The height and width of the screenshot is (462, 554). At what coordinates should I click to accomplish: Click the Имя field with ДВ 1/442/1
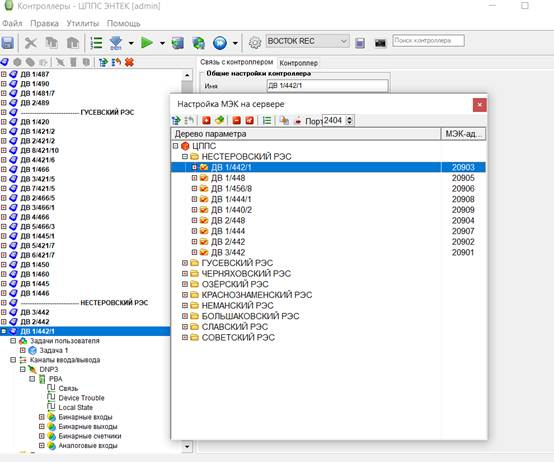pyautogui.click(x=327, y=85)
